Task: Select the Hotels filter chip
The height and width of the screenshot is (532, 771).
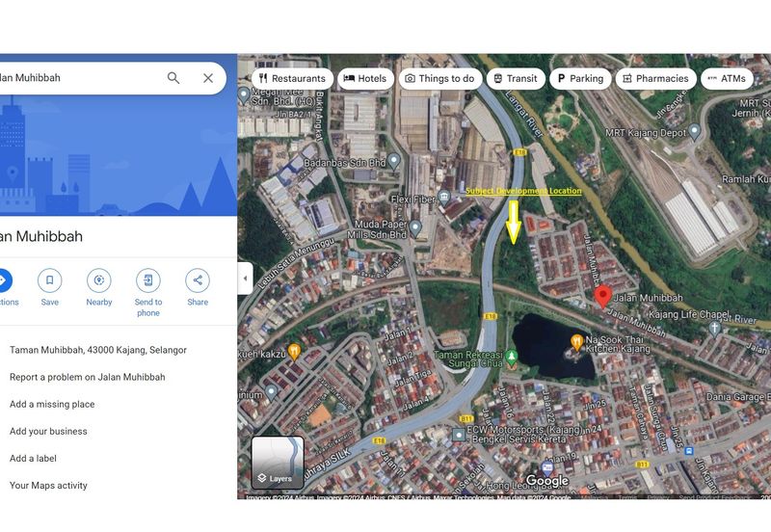Action: point(365,79)
